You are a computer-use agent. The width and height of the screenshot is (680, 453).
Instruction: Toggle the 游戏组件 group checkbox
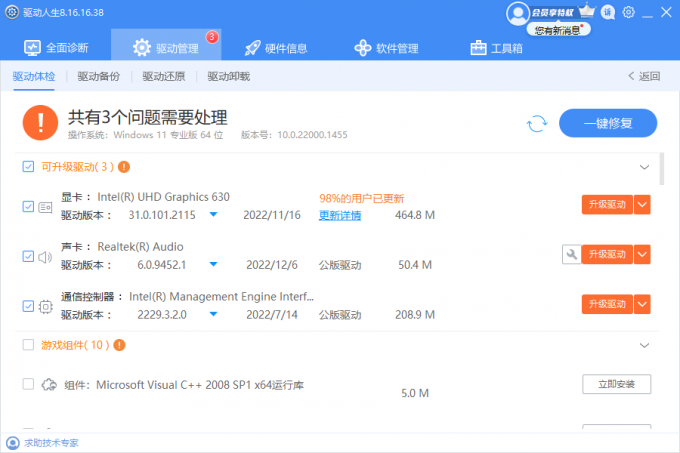click(x=28, y=344)
